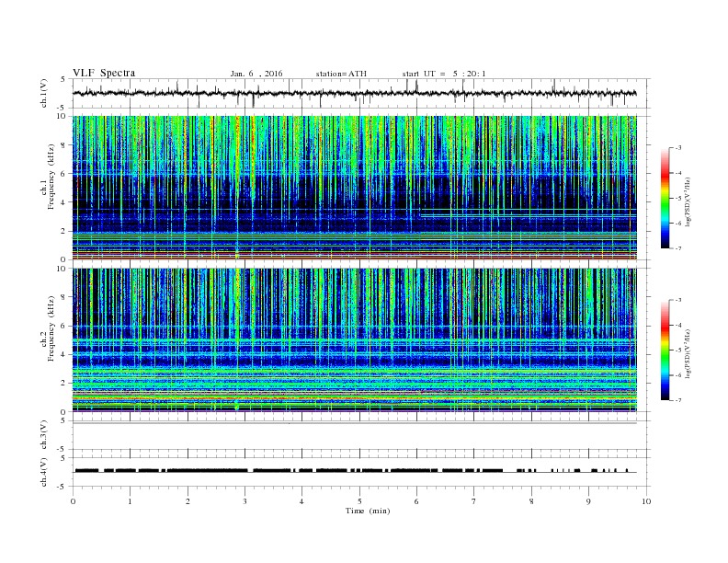Click the log(PSD) label beside ch.2 color bar
Image resolution: width=728 pixels, height=563 pixels.
point(688,353)
